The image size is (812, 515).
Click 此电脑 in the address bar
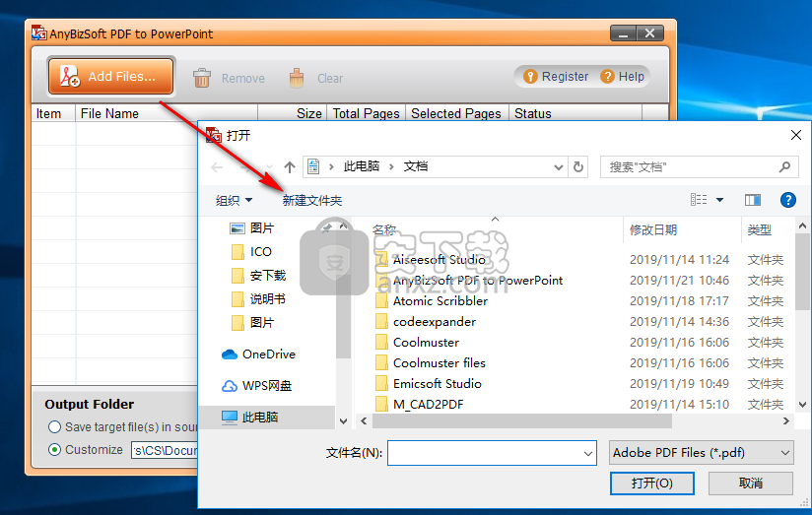[362, 166]
